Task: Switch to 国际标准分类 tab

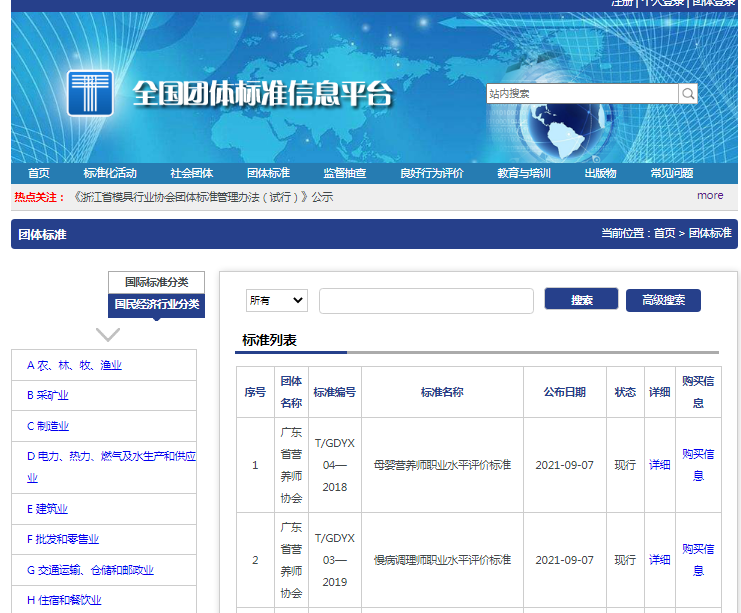Action: pos(156,282)
